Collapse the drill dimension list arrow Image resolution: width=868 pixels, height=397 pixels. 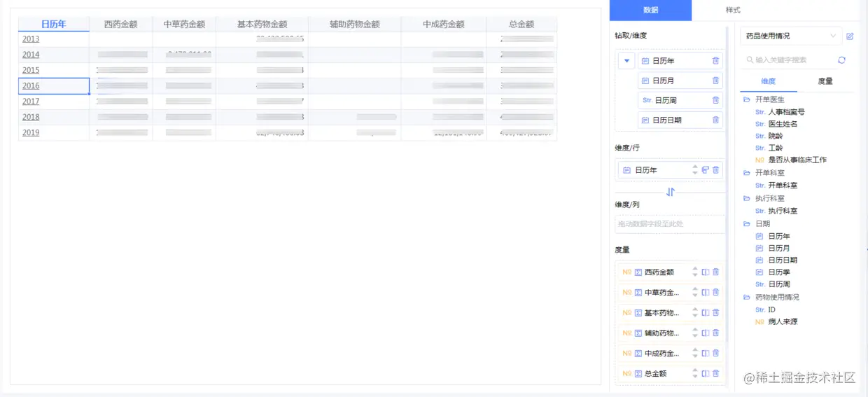pos(626,61)
